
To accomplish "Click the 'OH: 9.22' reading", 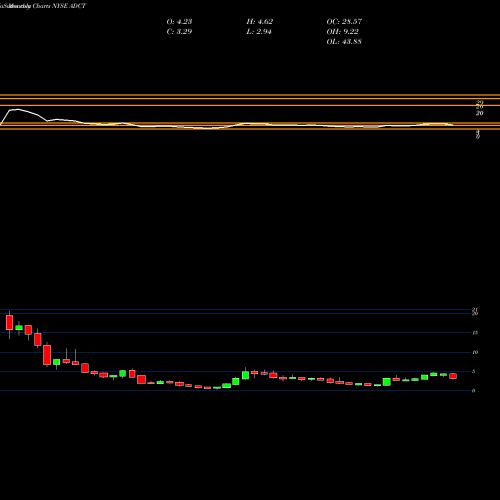I will click(342, 32).
